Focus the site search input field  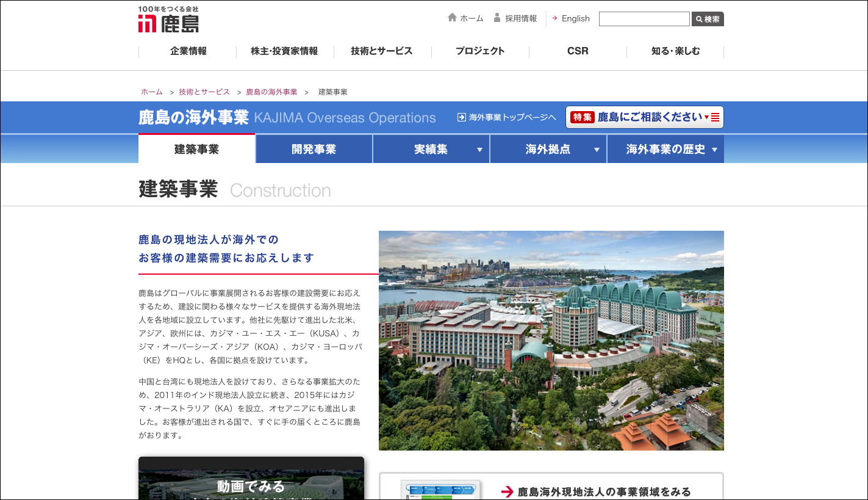tap(644, 19)
